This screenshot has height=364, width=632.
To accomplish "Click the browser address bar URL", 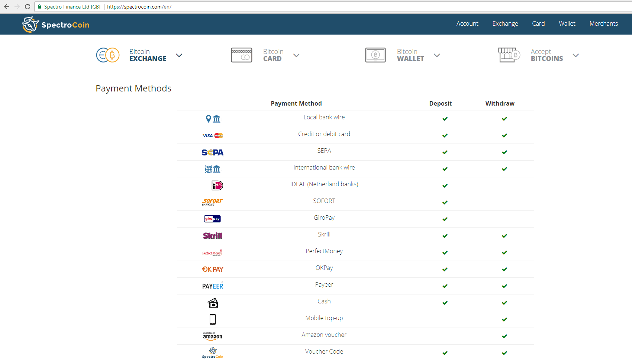I will (139, 7).
